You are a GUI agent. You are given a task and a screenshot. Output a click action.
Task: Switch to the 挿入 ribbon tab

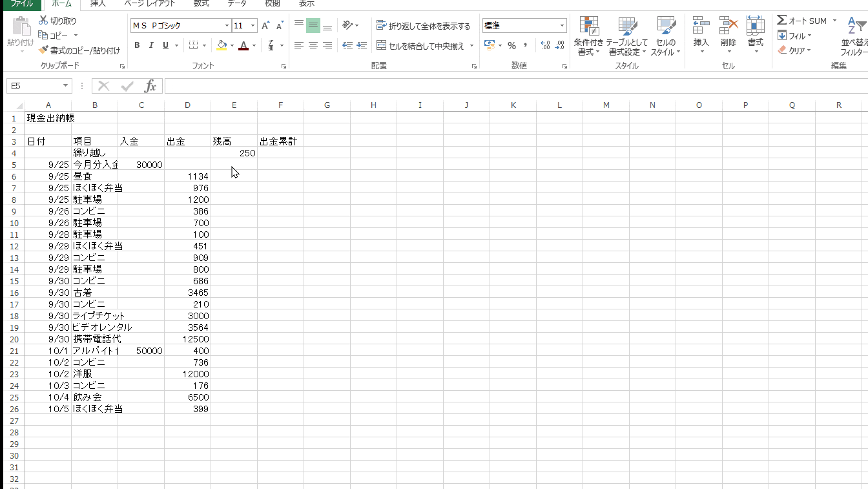(x=98, y=3)
